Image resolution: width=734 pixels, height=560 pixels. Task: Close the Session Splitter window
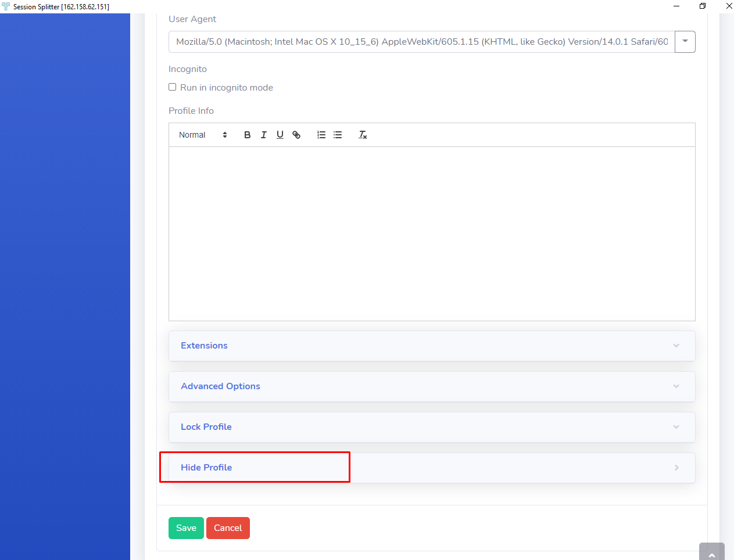729,6
